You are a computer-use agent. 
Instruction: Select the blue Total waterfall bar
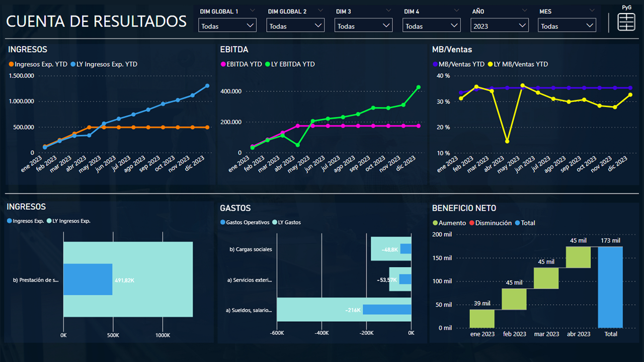pos(610,287)
